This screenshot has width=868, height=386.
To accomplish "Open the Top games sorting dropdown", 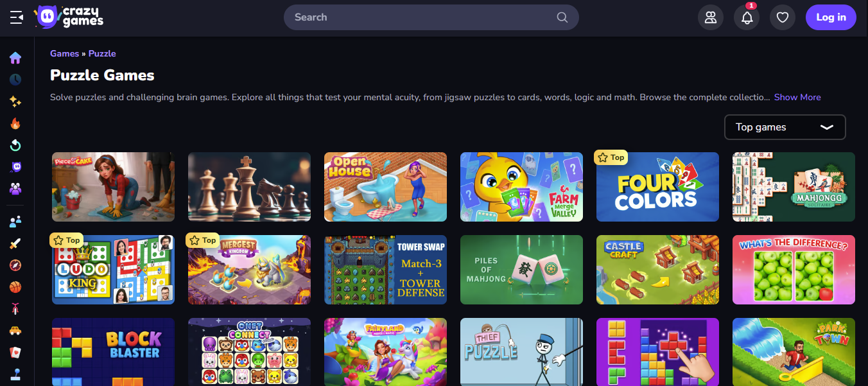I will (785, 127).
